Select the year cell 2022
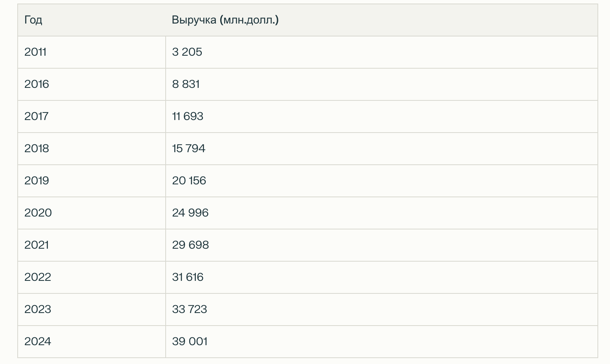Screen dimensions: 610x364 (x=38, y=277)
